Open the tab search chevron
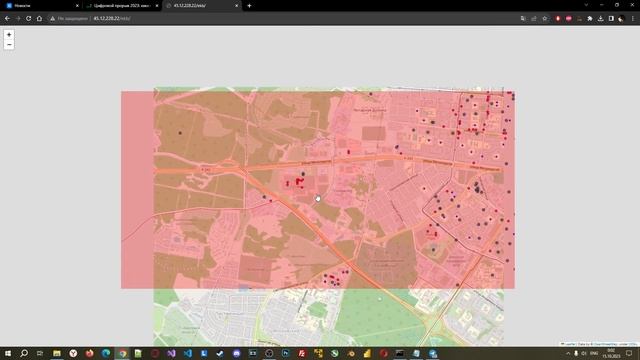 point(586,5)
